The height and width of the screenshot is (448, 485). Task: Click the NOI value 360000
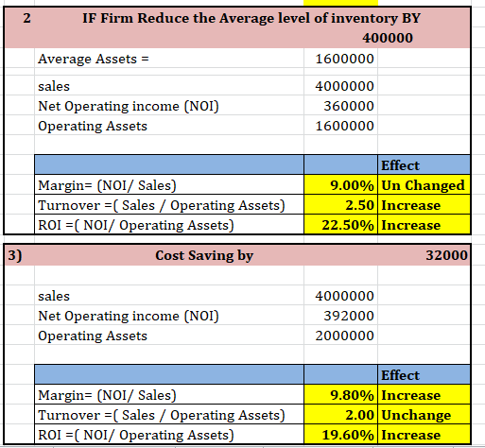point(349,106)
